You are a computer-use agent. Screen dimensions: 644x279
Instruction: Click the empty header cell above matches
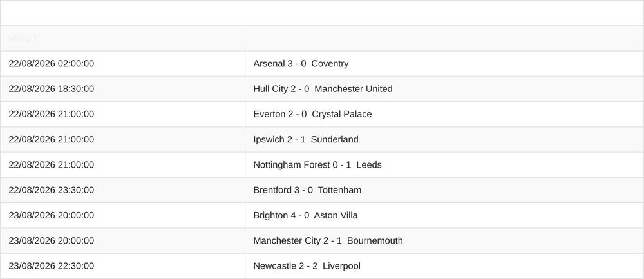(444, 38)
